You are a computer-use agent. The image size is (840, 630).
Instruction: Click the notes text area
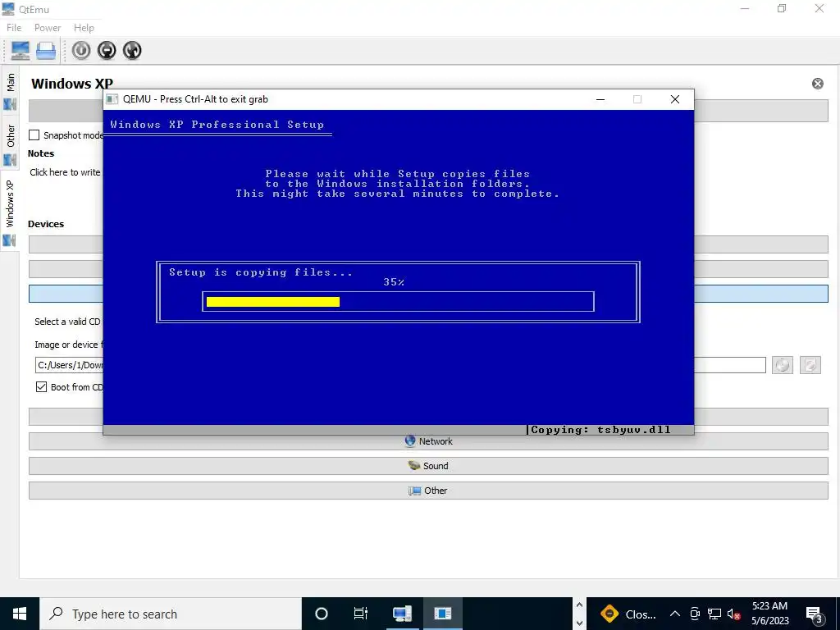(x=66, y=172)
